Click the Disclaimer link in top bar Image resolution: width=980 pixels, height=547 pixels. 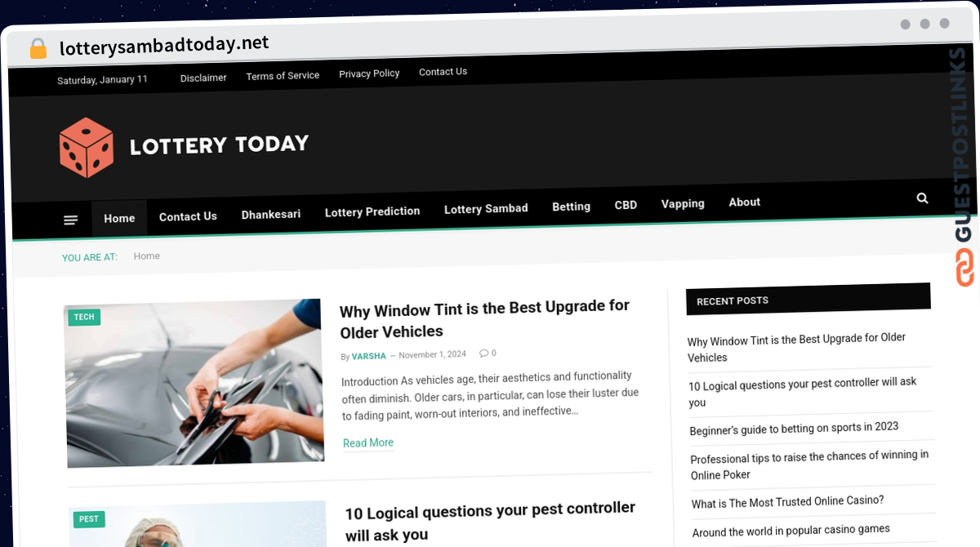[203, 78]
